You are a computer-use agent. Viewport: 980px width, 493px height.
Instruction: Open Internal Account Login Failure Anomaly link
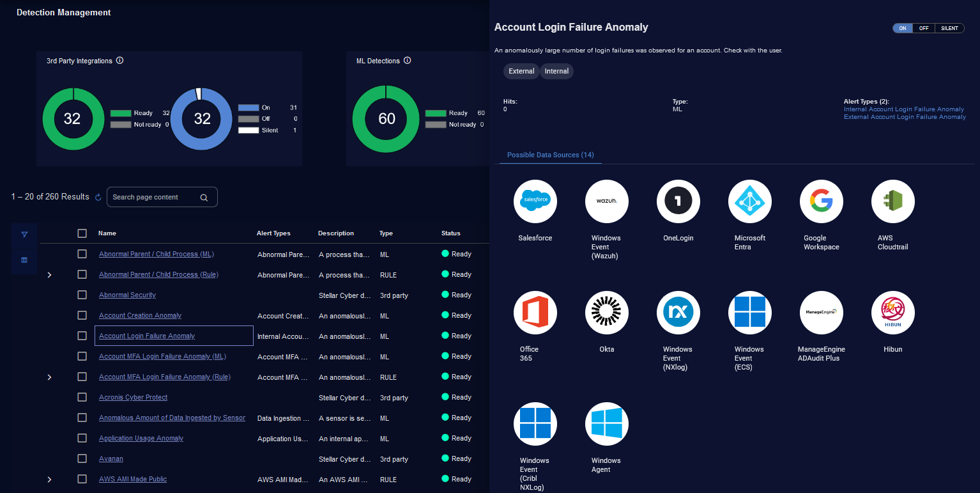pyautogui.click(x=903, y=109)
